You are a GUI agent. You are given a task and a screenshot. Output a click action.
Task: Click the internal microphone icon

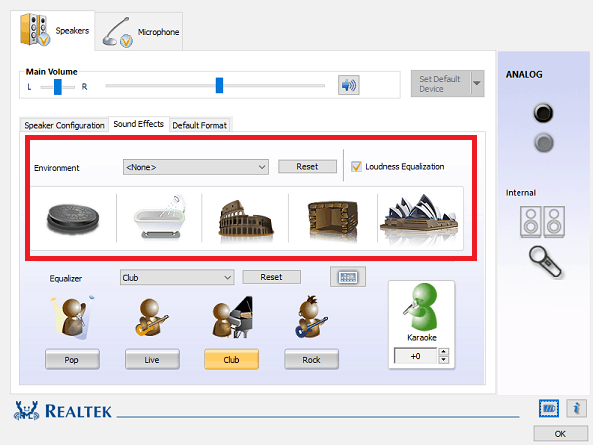(545, 262)
